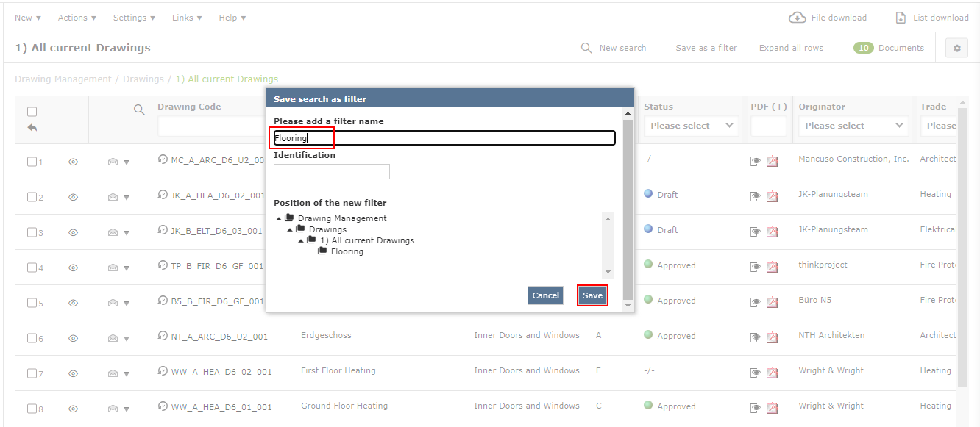
Task: Click the Save button in the dialog
Action: click(x=592, y=295)
